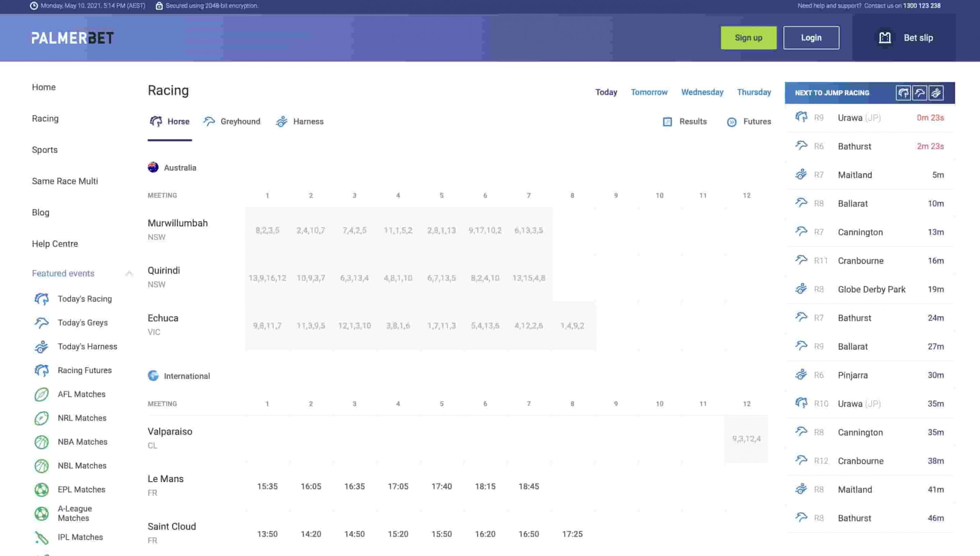Open Echuca race 8 result 1,4,9,2
The height and width of the screenshot is (556, 980).
572,325
